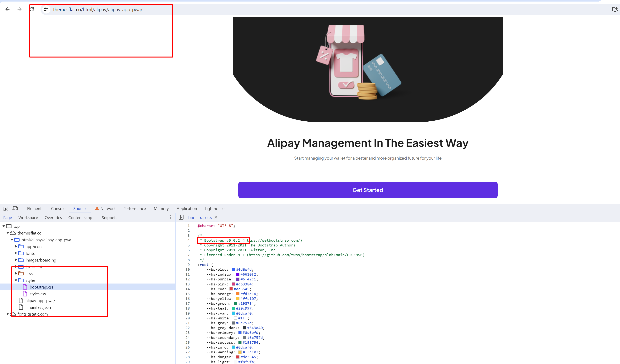Click the scss folder icon

point(21,273)
